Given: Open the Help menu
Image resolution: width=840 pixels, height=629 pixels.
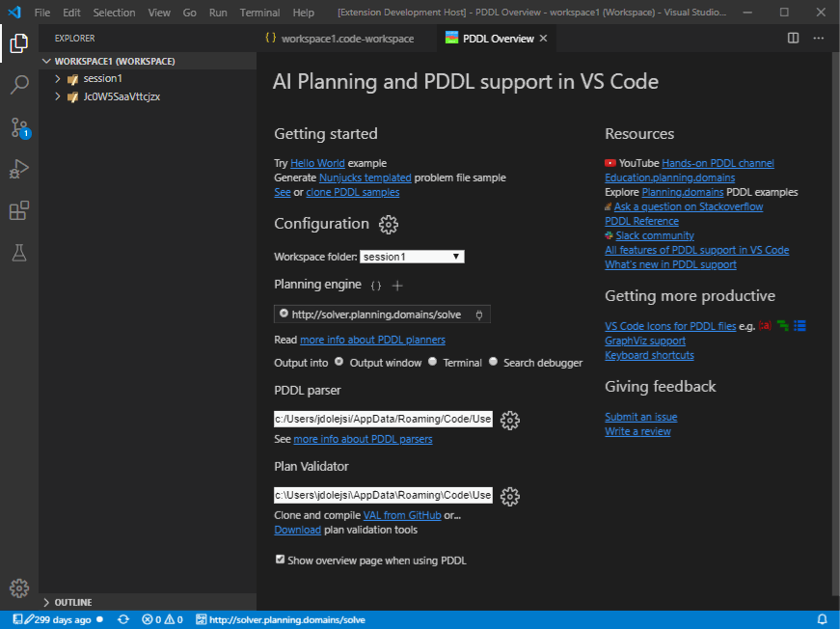Looking at the screenshot, I should (x=303, y=13).
